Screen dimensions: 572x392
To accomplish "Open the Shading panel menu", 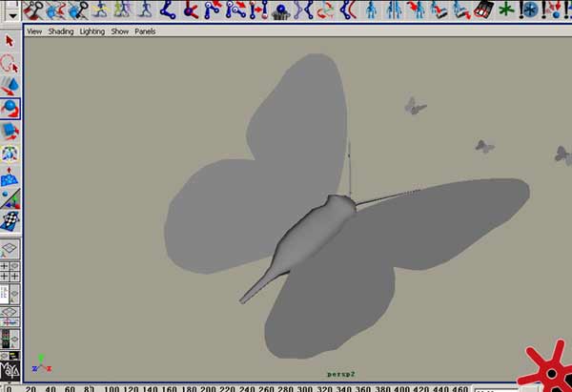I will coord(61,31).
